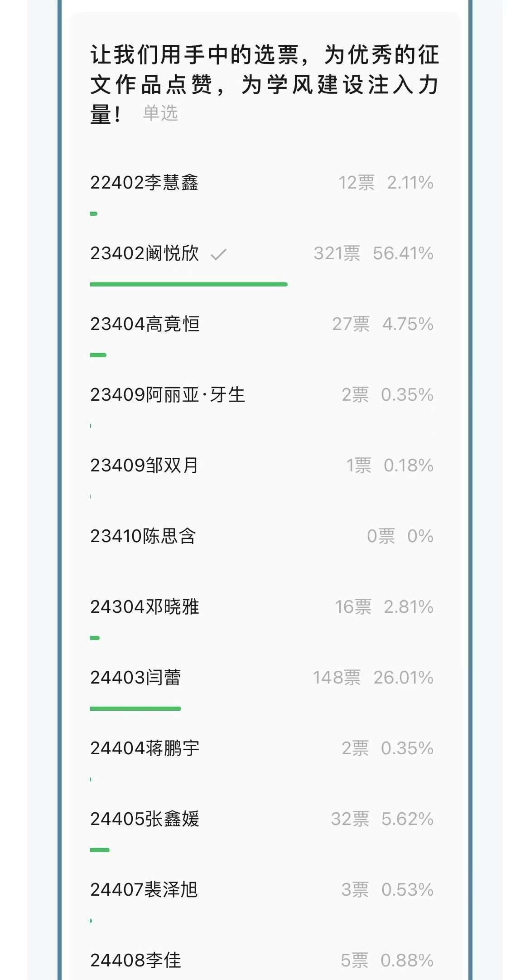The height and width of the screenshot is (980, 530).
Task: Select 24408李佳 option
Action: click(135, 960)
